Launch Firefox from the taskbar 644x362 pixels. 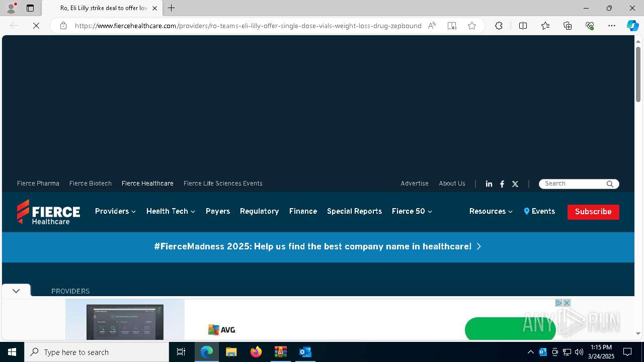(256, 352)
